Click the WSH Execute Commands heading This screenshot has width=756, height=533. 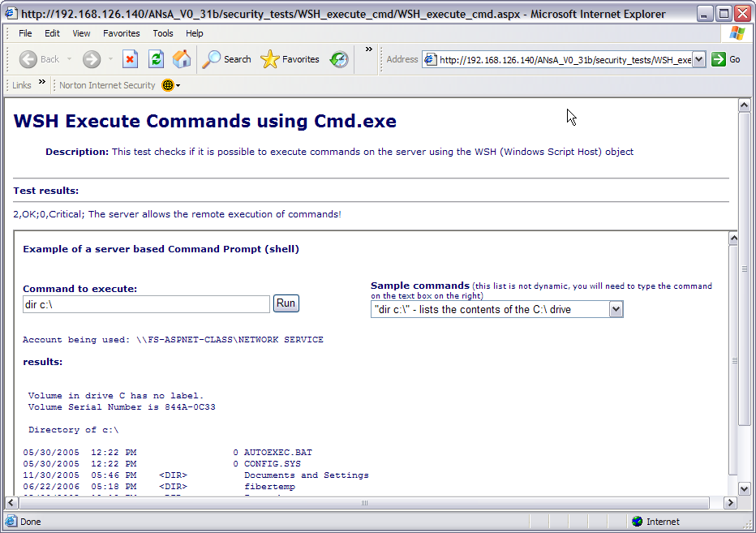pyautogui.click(x=205, y=121)
